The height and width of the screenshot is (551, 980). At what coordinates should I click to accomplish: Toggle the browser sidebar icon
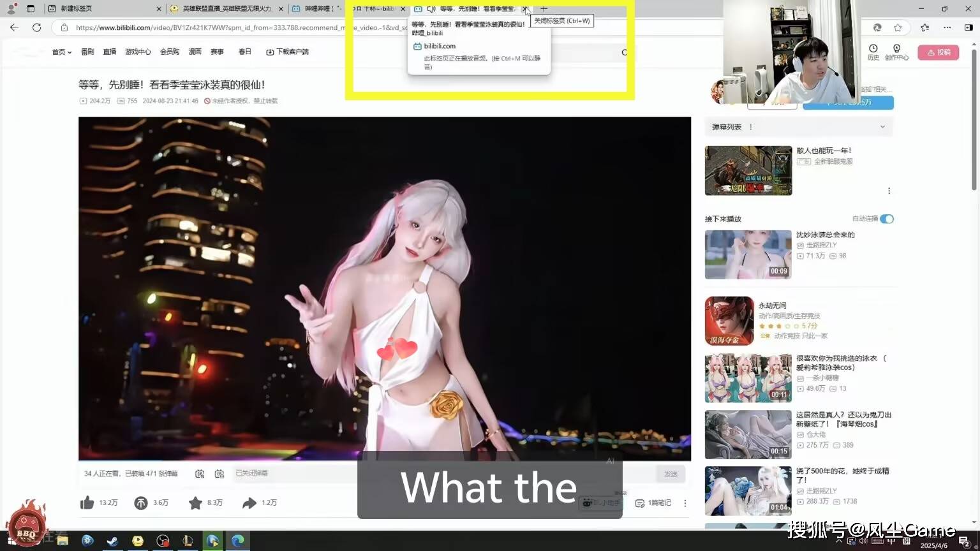coord(969,27)
